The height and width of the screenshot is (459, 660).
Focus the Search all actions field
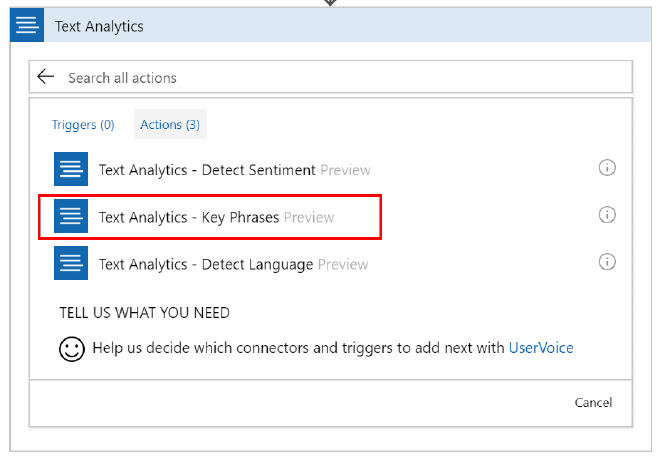[340, 77]
